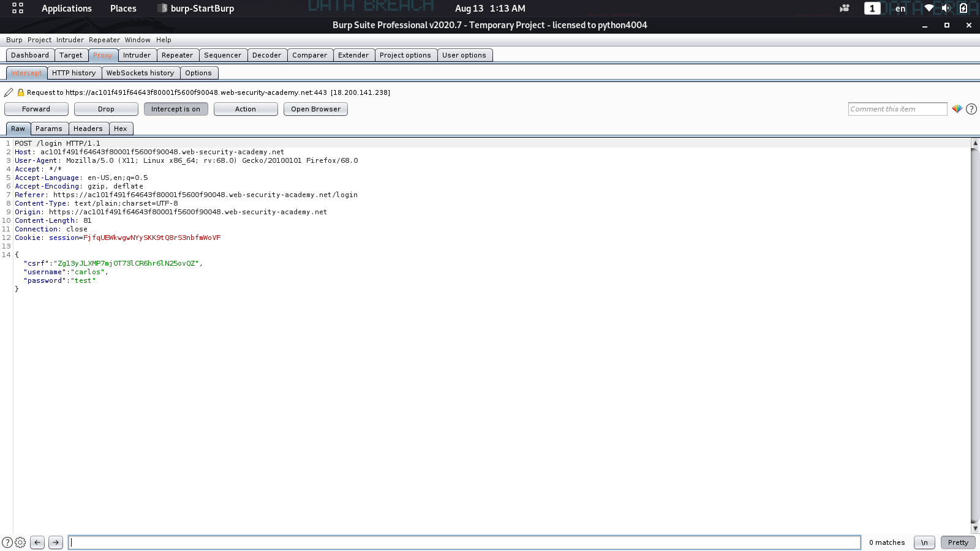Screen dimensions: 980x551
Task: Click inside the Comment this item field
Action: pyautogui.click(x=897, y=108)
